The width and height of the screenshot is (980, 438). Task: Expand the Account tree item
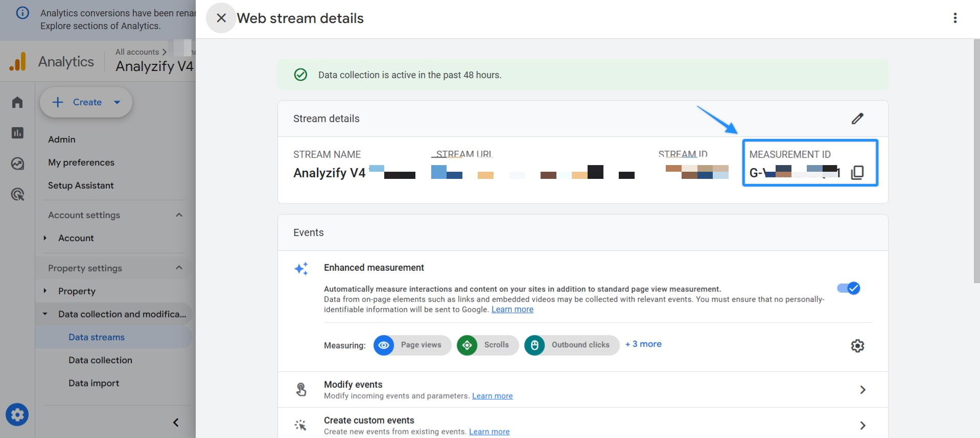[x=45, y=238]
